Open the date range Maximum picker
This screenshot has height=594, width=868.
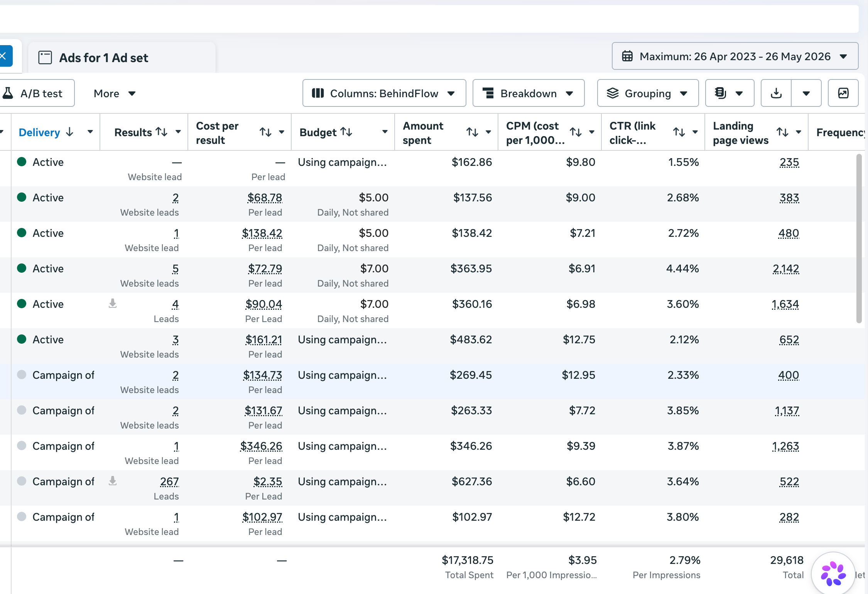[735, 56]
